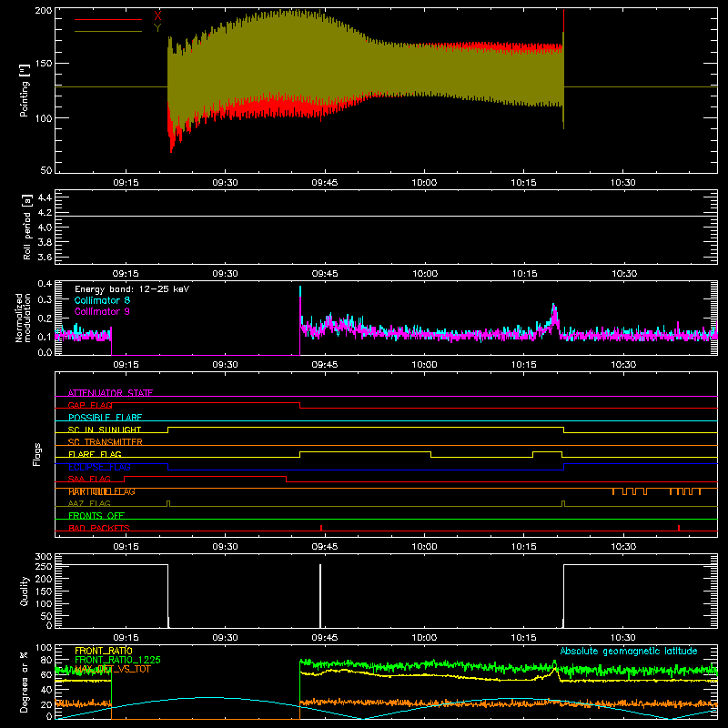Click the 10:00 time label under Pointing plot
The height and width of the screenshot is (728, 728).
pyautogui.click(x=424, y=183)
